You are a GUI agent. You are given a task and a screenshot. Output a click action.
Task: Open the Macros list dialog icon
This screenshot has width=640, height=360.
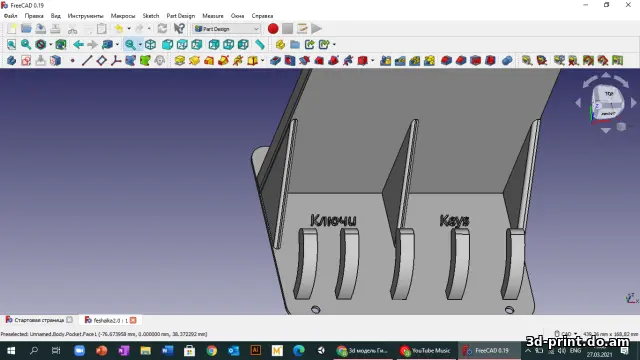[x=302, y=29]
